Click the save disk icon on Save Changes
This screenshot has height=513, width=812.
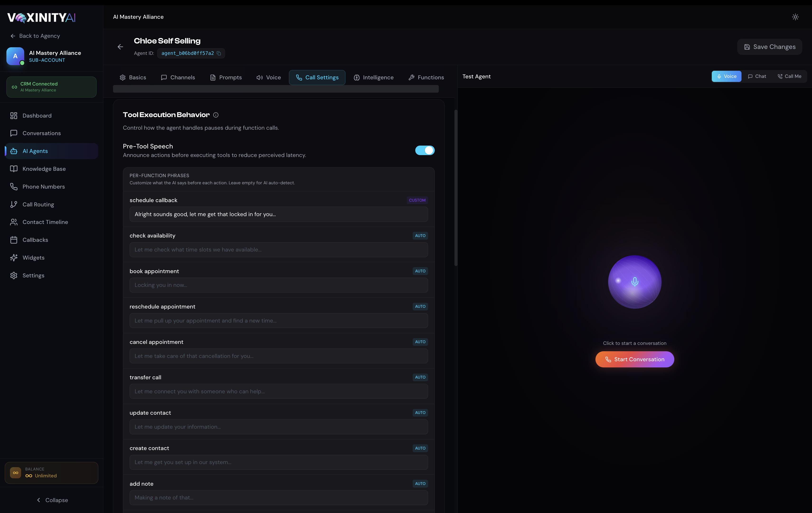(747, 47)
